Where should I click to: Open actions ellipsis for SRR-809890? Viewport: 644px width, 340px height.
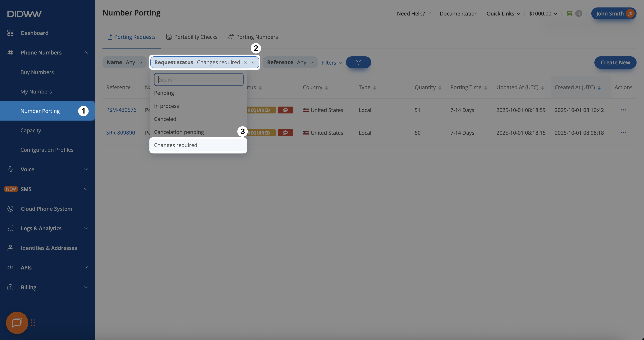pyautogui.click(x=623, y=133)
